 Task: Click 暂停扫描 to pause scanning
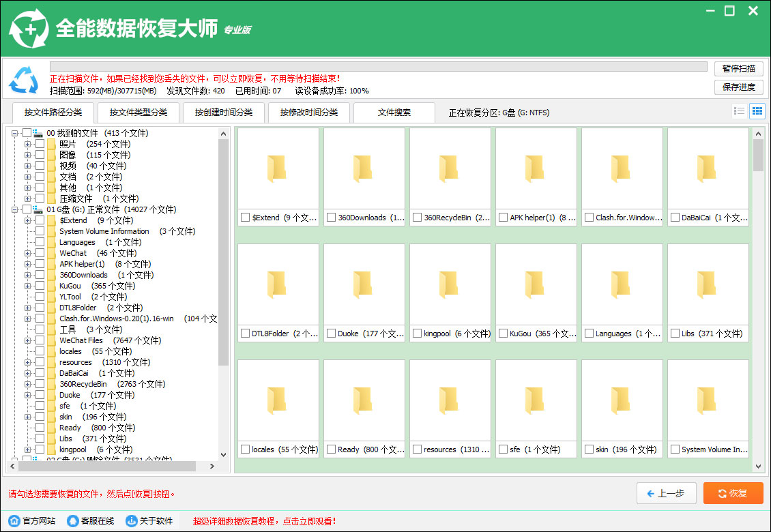click(739, 69)
